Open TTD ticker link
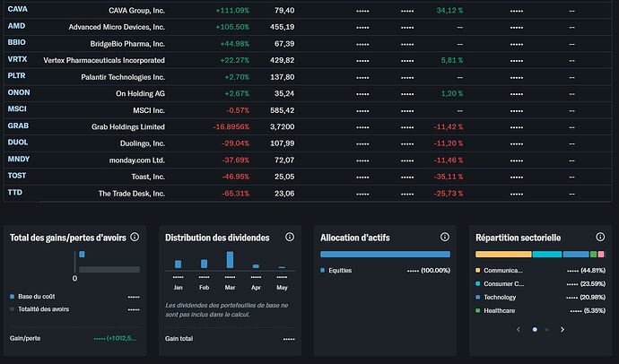The image size is (619, 364). [15, 193]
